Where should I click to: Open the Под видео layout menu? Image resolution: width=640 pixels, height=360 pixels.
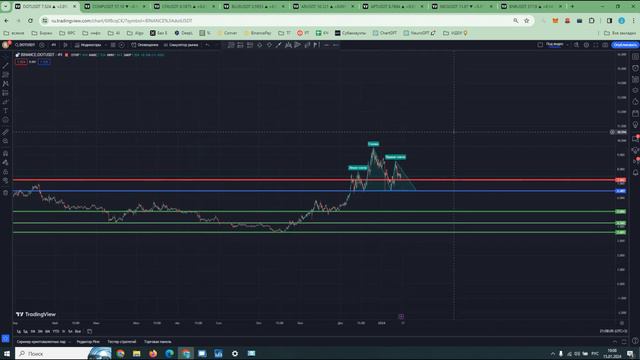click(x=554, y=44)
